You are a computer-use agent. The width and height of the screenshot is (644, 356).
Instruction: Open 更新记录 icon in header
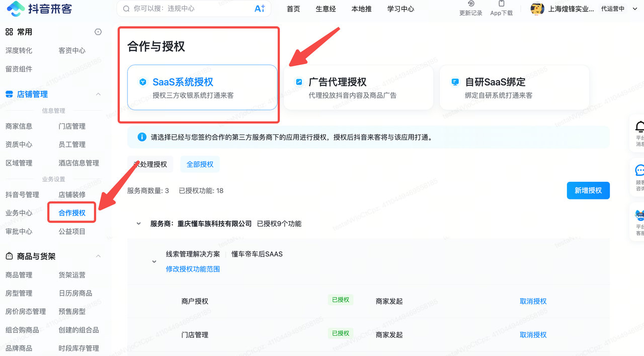[471, 4]
